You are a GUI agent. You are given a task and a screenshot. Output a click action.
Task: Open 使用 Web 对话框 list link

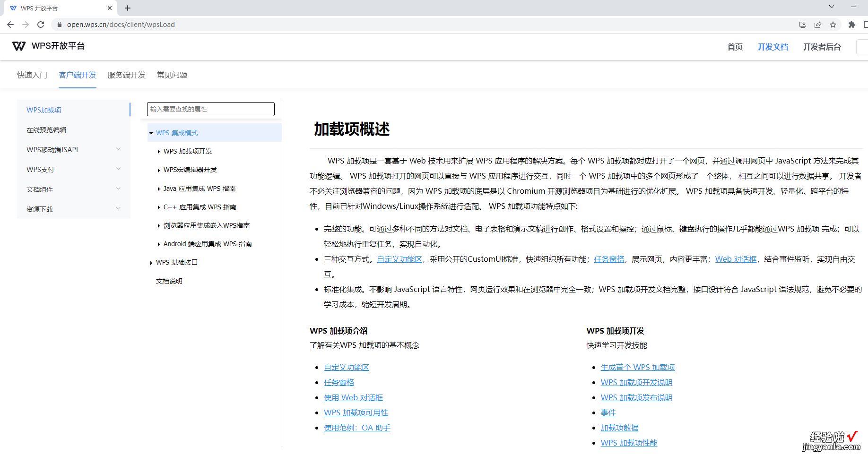(x=353, y=397)
